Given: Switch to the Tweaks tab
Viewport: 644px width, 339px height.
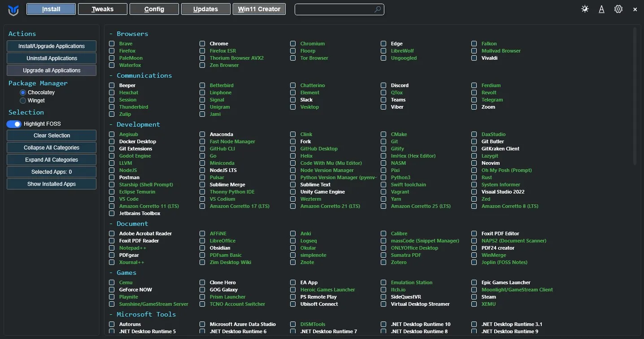Looking at the screenshot, I should 102,9.
